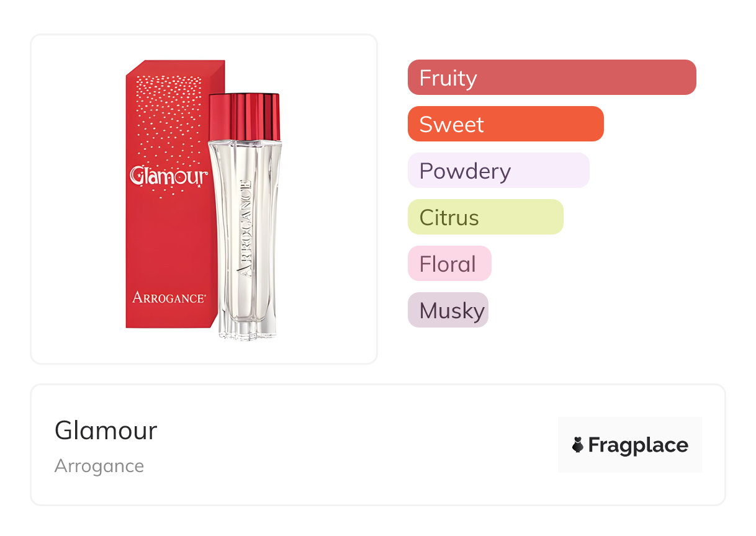Click the plain red center of box front
756x536 pixels.
(x=168, y=242)
